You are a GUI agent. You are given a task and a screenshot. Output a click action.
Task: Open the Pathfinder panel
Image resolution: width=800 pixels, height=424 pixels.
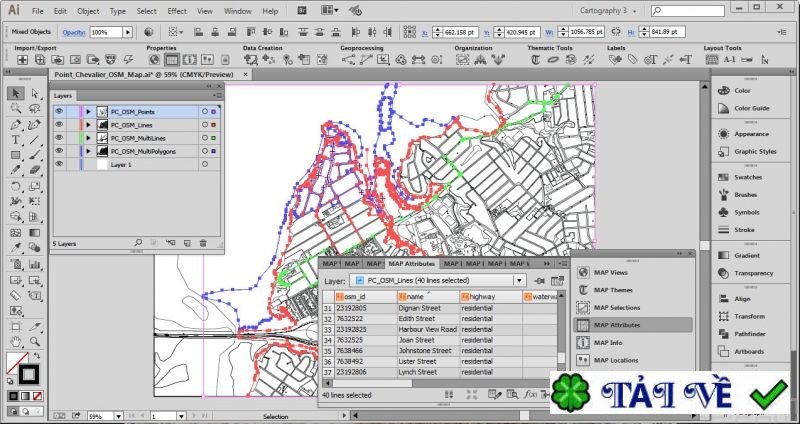coord(749,334)
